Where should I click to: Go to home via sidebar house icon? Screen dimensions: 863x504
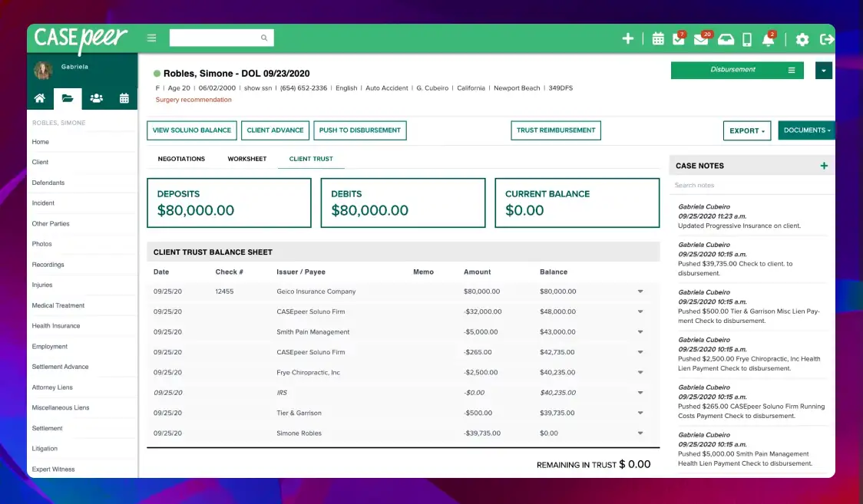pyautogui.click(x=40, y=99)
